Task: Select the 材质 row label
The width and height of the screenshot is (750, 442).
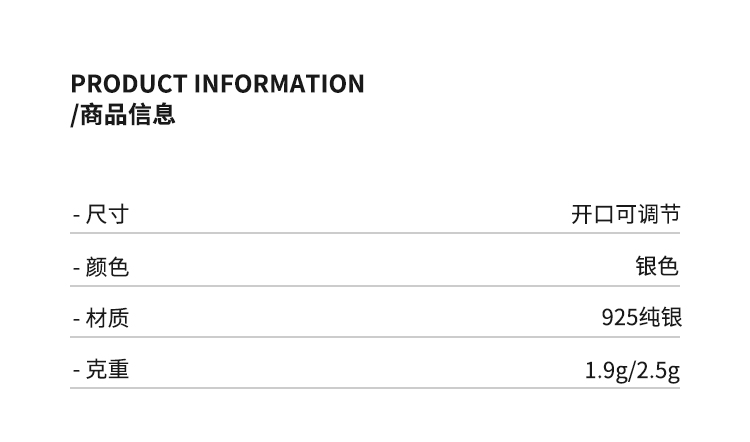Action: point(107,318)
